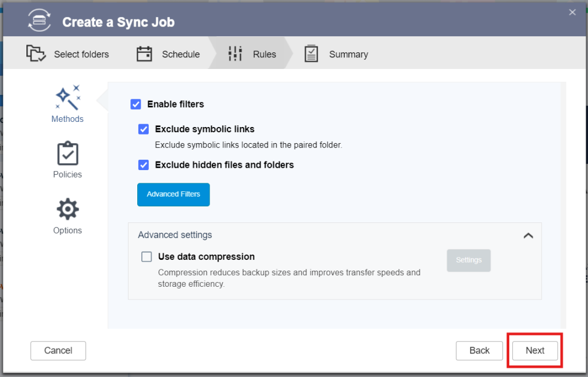Viewport: 588px width, 377px height.
Task: Open the Policies clipboard icon
Action: (x=67, y=153)
